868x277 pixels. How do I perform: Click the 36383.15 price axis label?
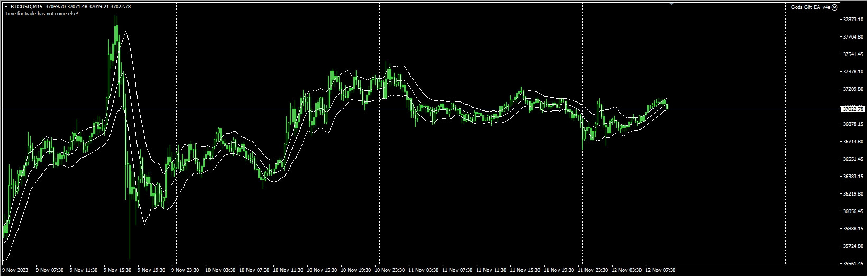coord(853,177)
